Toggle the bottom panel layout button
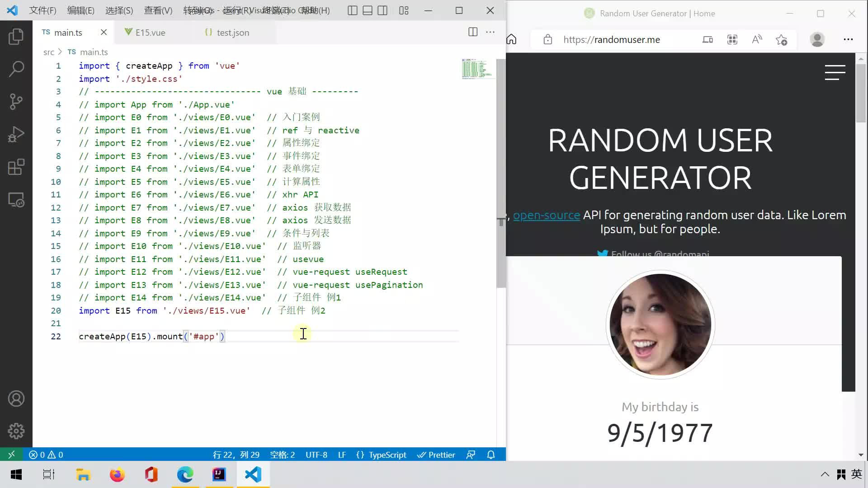Viewport: 868px width, 488px height. pos(368,10)
